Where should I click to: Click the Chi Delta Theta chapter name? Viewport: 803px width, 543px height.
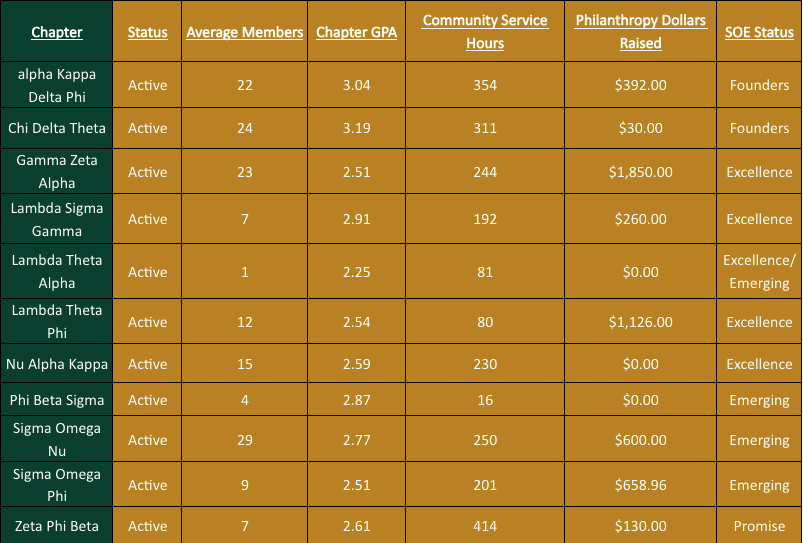[57, 128]
